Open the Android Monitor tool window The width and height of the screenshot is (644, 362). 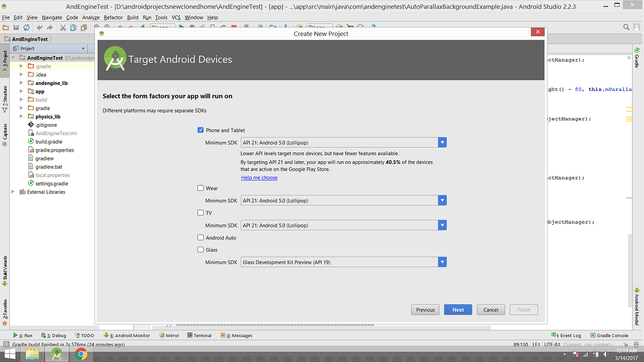[x=130, y=335]
